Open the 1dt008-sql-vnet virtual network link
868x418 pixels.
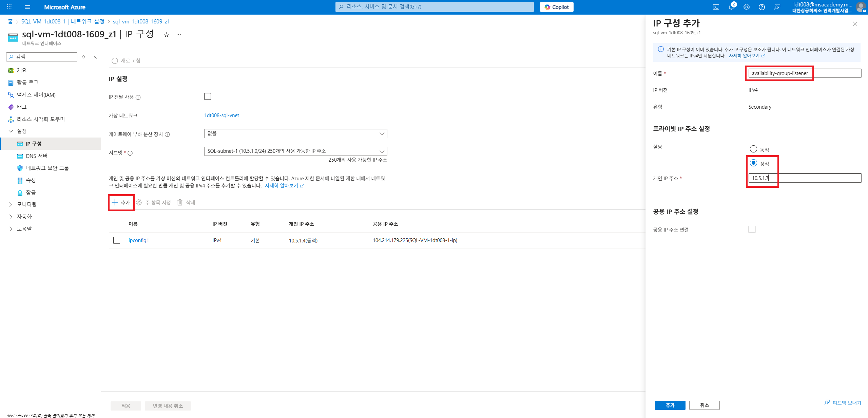[221, 115]
